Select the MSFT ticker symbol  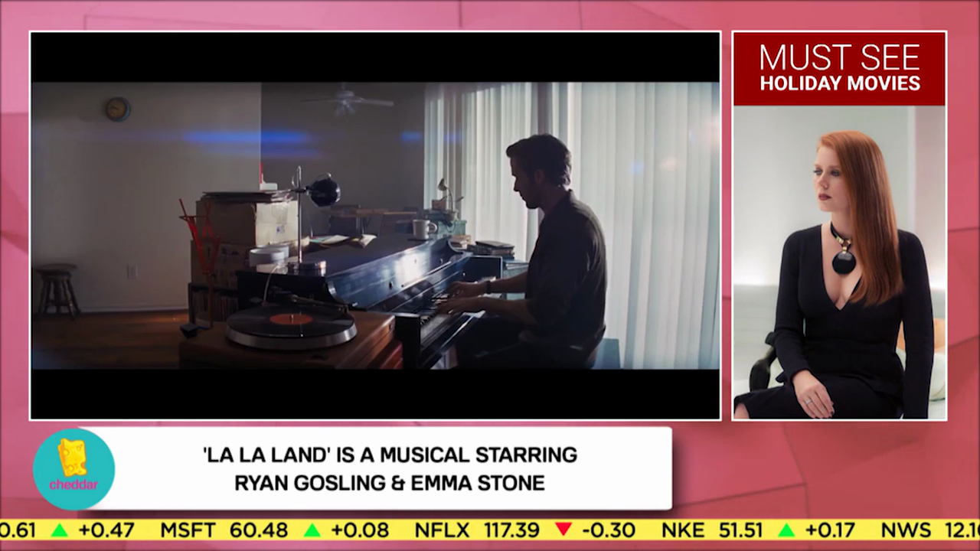tap(188, 530)
